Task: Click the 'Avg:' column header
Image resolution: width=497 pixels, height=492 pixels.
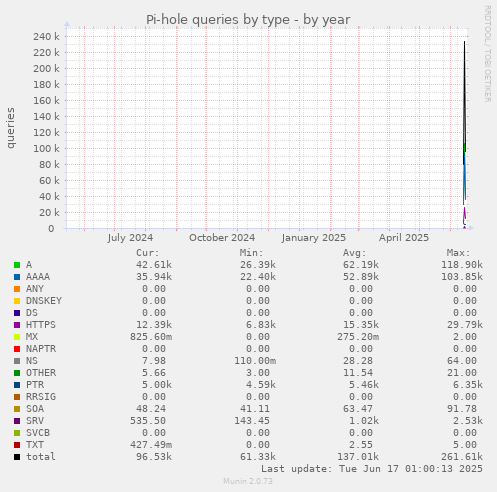Action: [x=355, y=253]
